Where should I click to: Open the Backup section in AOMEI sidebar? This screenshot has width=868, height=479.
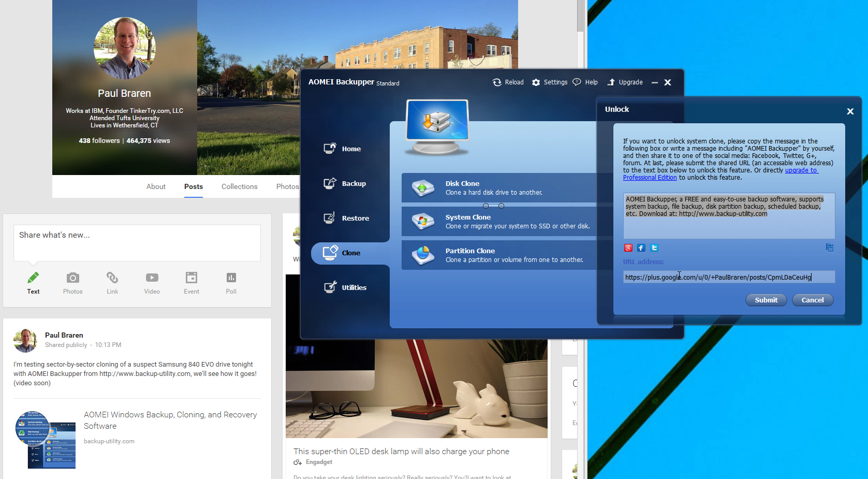[345, 183]
